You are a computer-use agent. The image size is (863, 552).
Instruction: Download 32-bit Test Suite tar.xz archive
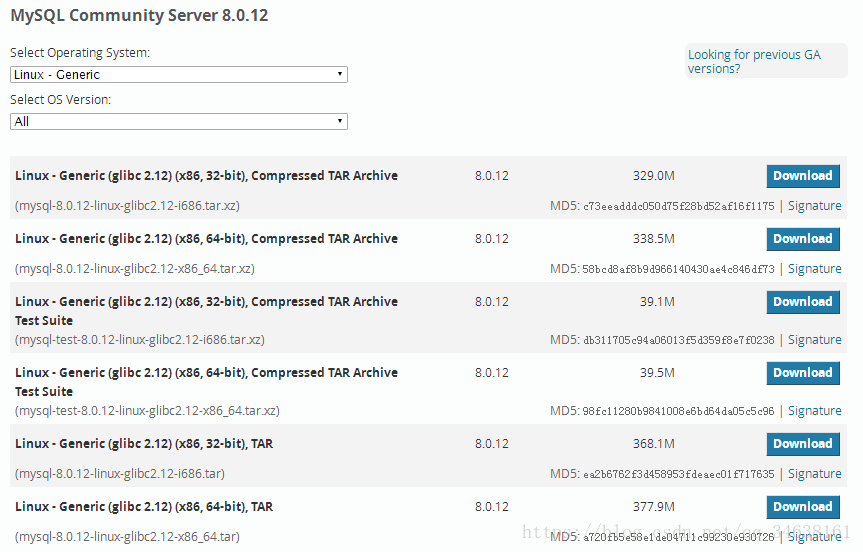(803, 302)
